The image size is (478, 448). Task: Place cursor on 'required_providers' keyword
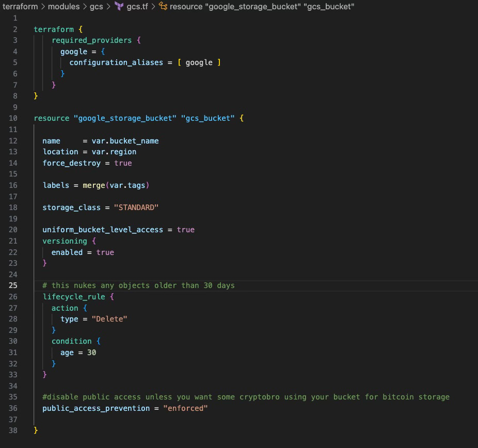(92, 41)
